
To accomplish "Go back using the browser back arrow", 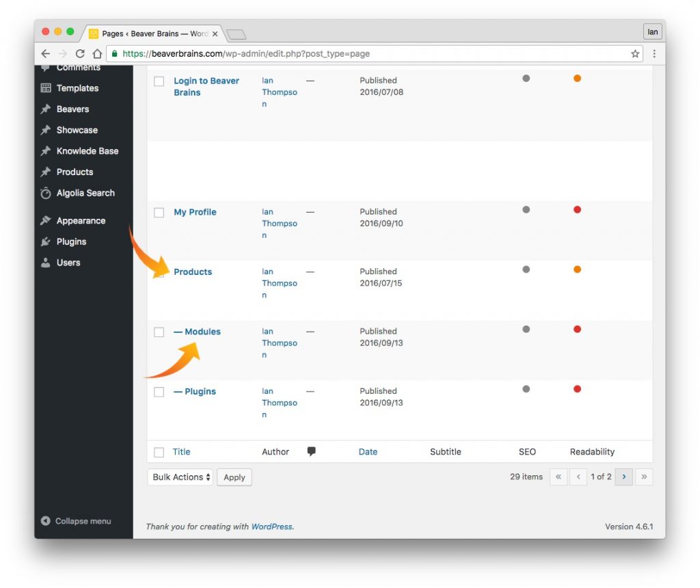I will (46, 53).
